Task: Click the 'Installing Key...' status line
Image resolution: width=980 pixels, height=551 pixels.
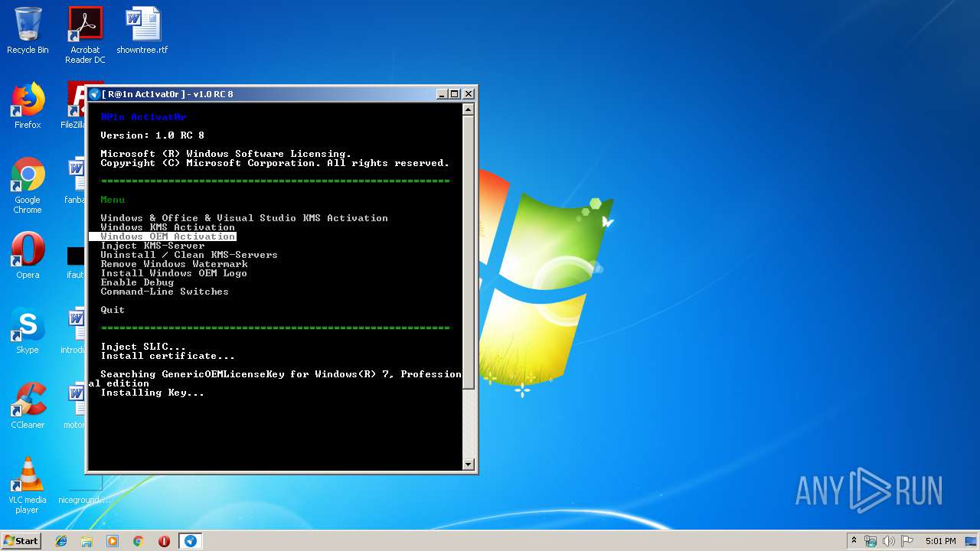Action: point(152,393)
